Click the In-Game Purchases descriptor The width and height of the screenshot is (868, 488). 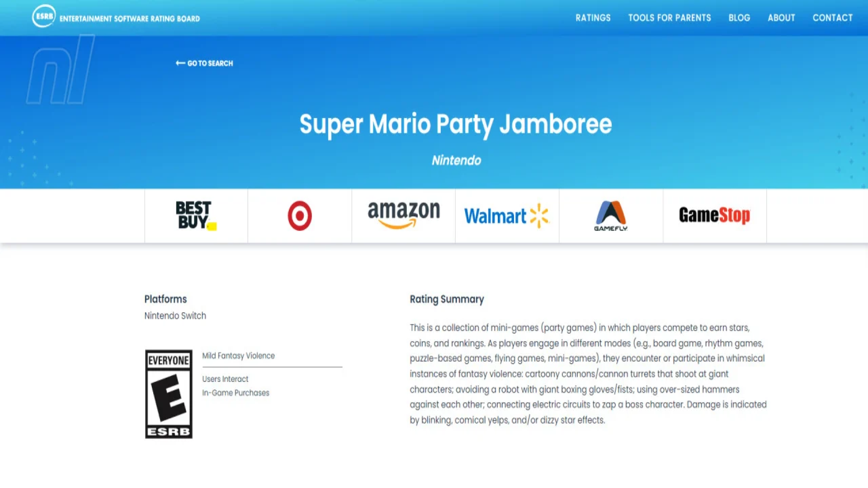[236, 393]
